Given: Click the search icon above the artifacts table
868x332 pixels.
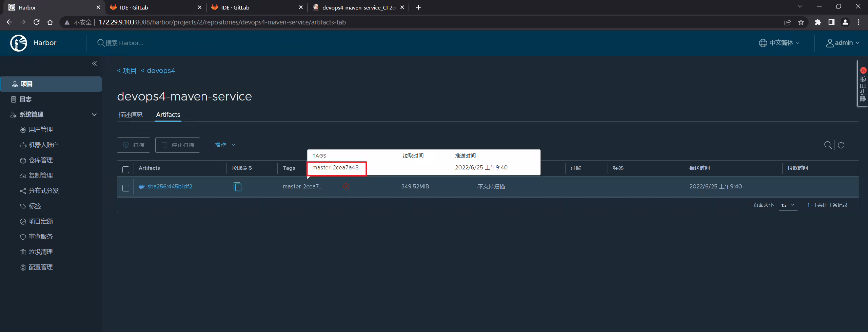Looking at the screenshot, I should coord(828,145).
